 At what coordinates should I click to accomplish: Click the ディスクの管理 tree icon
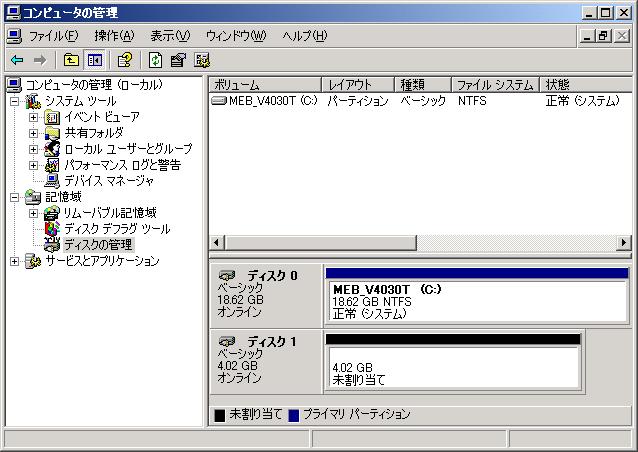pos(52,245)
